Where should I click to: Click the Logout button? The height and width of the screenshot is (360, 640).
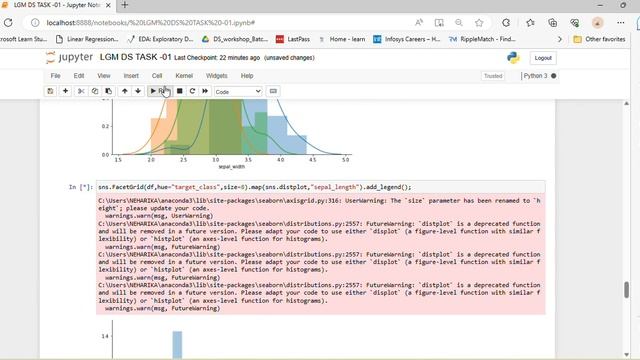[x=543, y=58]
